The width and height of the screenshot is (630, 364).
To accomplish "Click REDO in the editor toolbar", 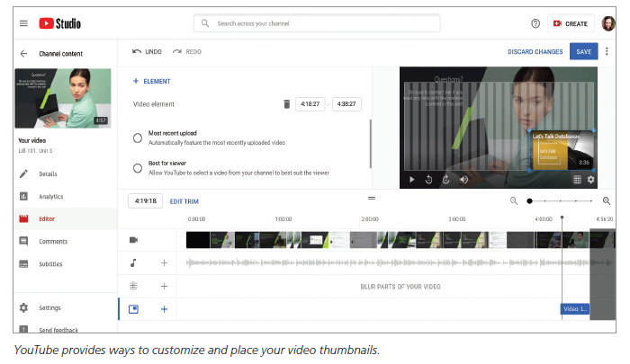I will pos(187,52).
